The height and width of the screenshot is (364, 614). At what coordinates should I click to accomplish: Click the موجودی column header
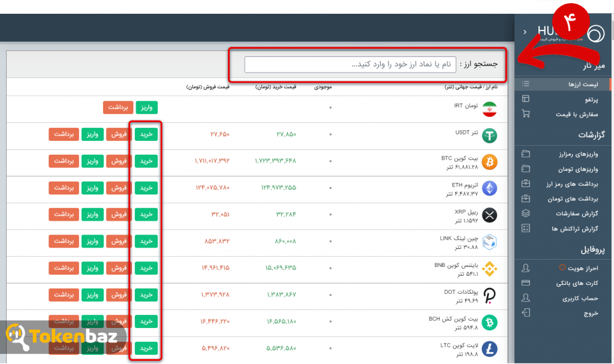tap(323, 86)
